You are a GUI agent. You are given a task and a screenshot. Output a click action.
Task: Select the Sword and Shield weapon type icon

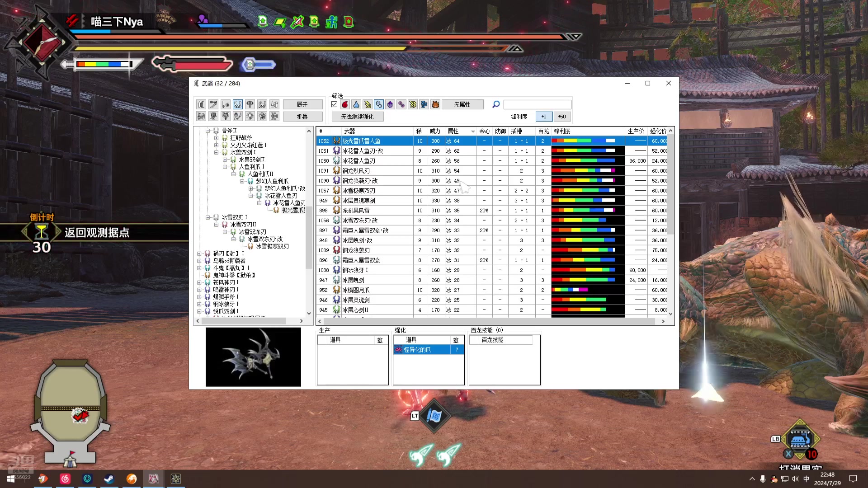click(x=226, y=104)
